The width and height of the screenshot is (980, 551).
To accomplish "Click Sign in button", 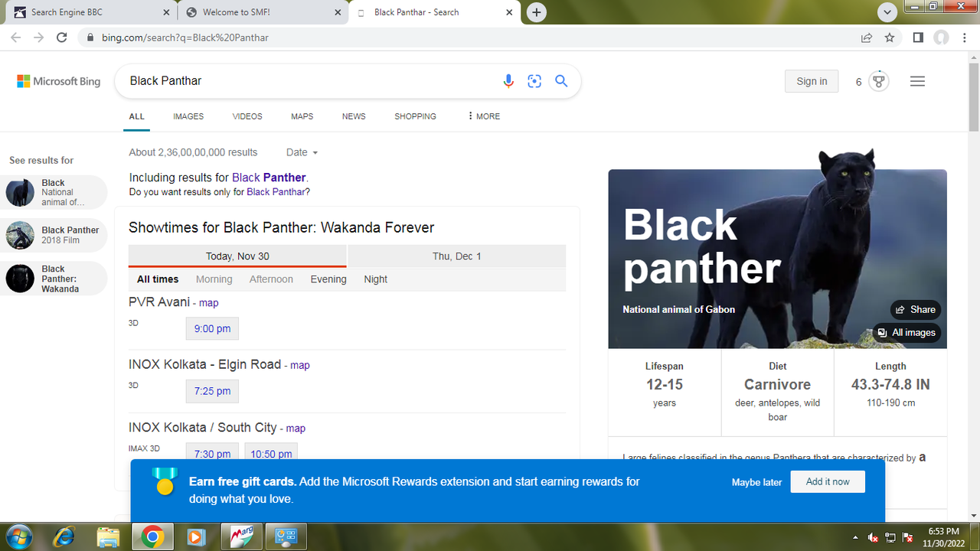I will point(812,81).
